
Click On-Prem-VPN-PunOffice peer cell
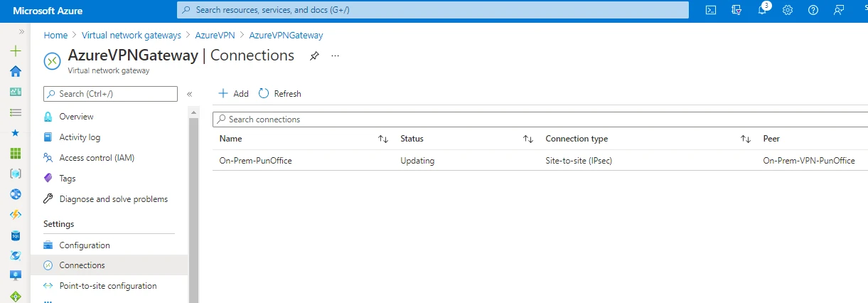pos(809,161)
